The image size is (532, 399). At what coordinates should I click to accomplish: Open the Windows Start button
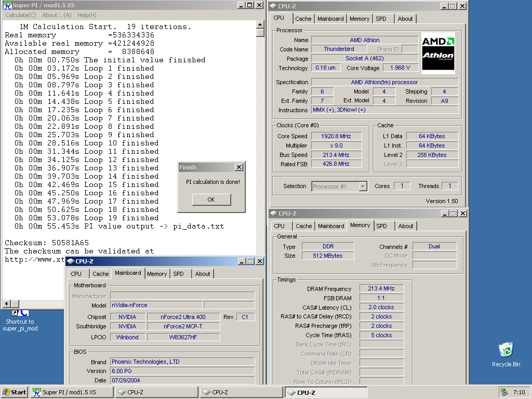point(14,392)
